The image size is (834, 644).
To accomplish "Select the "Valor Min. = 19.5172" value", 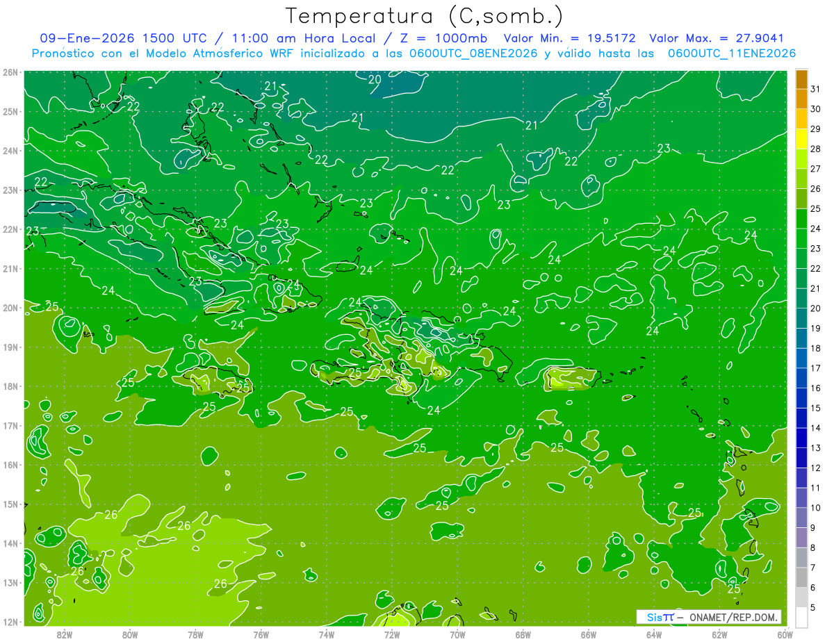I will (570, 39).
